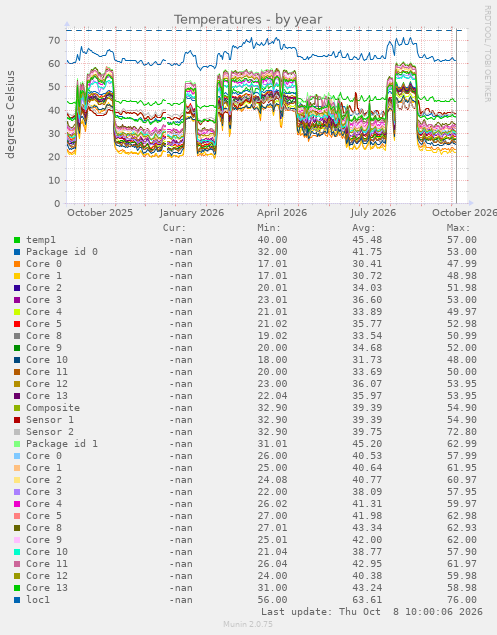The height and width of the screenshot is (635, 497).
Task: Click the Sensor 2 gray legend swatch
Action: tap(17, 432)
